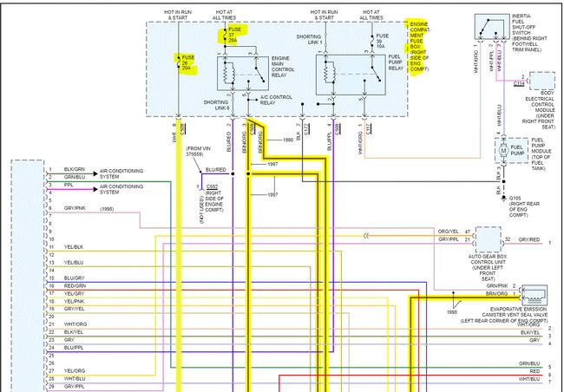Click the auto gear box control unit box
The width and height of the screenshot is (564, 392).
(489, 240)
